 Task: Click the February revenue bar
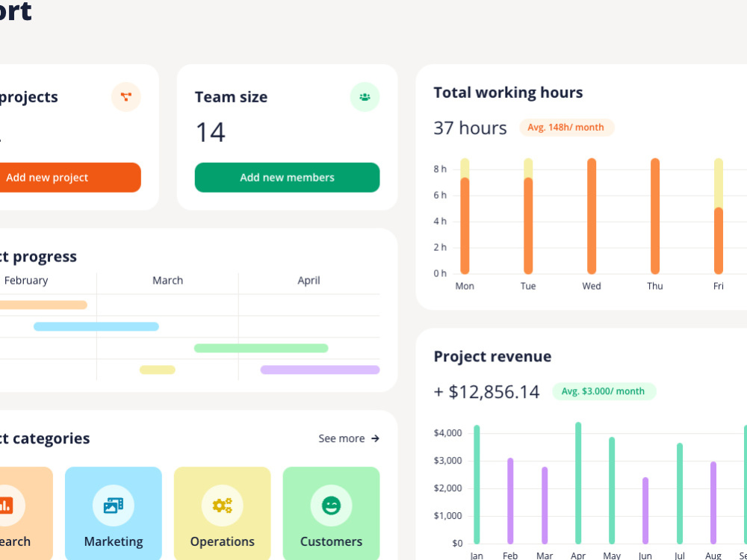[510, 501]
